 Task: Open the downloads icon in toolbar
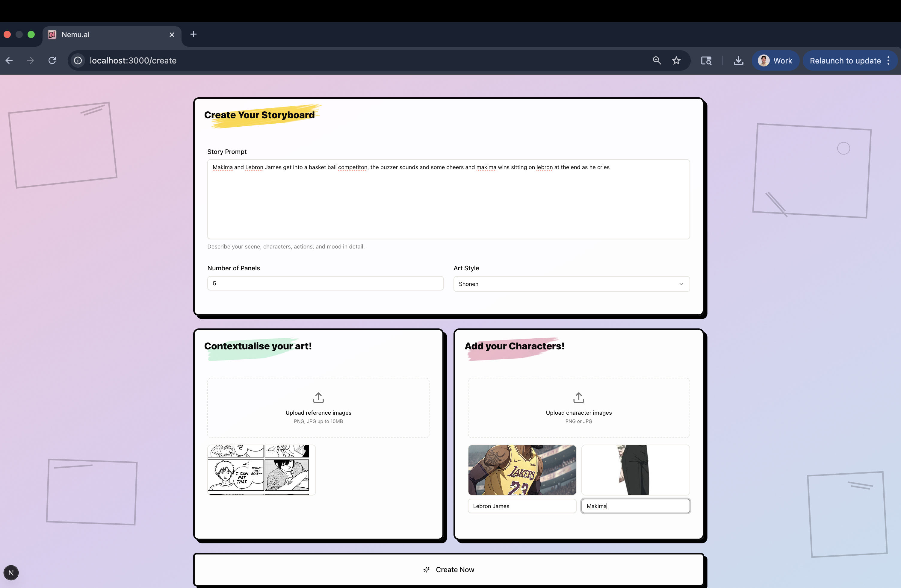pos(738,60)
